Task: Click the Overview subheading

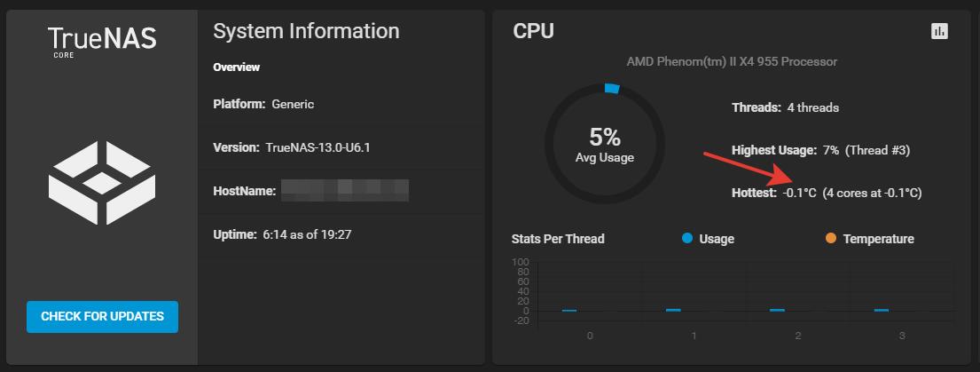Action: [x=236, y=67]
